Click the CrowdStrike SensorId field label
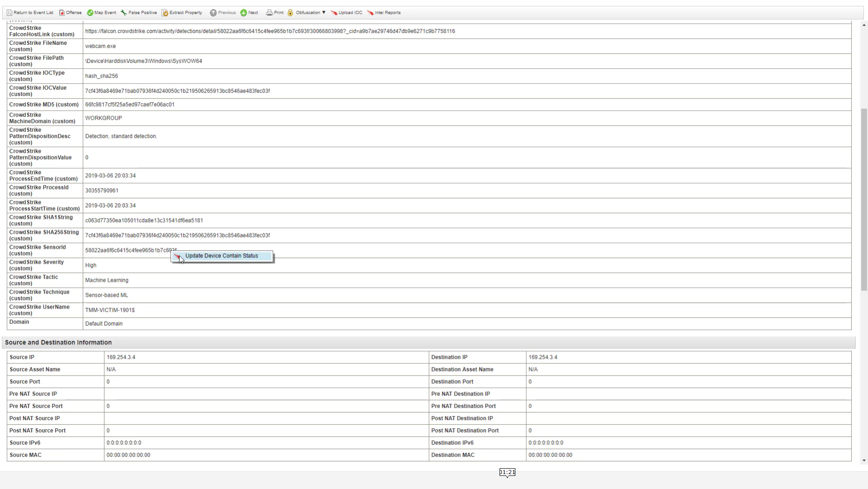868x489 pixels. pyautogui.click(x=38, y=250)
